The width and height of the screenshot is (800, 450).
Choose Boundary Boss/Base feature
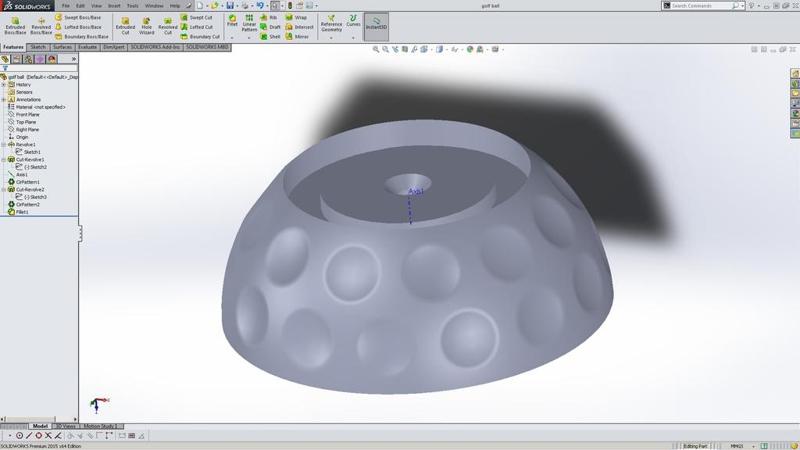coord(82,36)
